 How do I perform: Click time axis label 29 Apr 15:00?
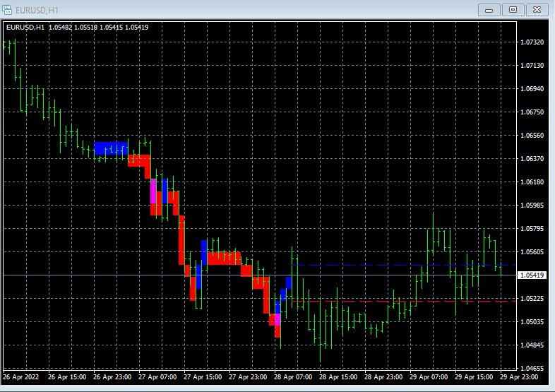click(474, 377)
